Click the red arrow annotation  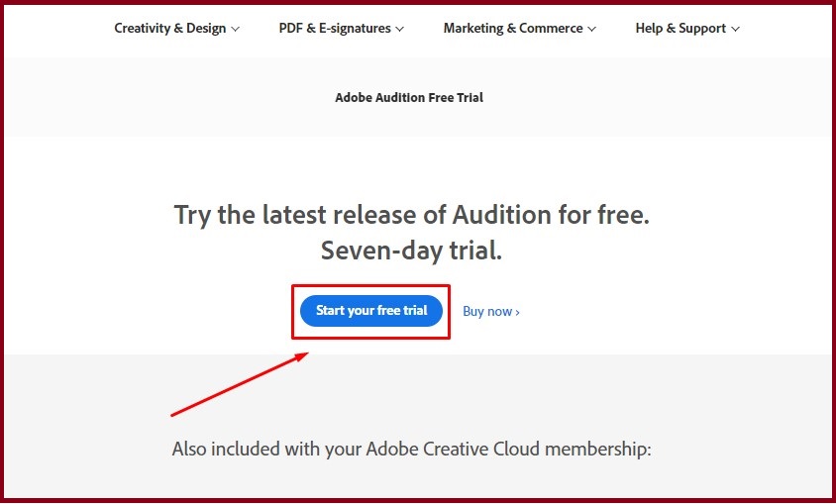(x=238, y=384)
